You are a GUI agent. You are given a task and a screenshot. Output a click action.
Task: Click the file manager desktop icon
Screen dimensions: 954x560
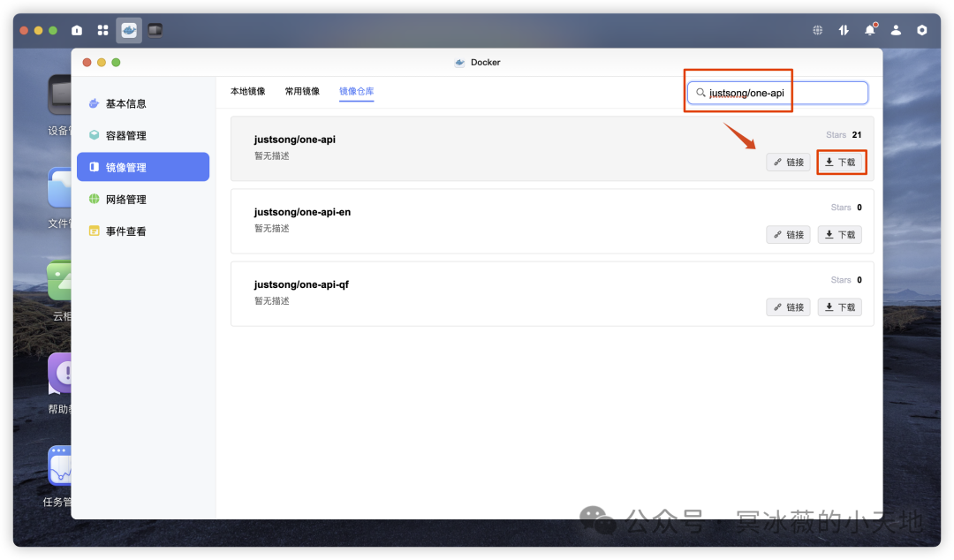click(60, 187)
